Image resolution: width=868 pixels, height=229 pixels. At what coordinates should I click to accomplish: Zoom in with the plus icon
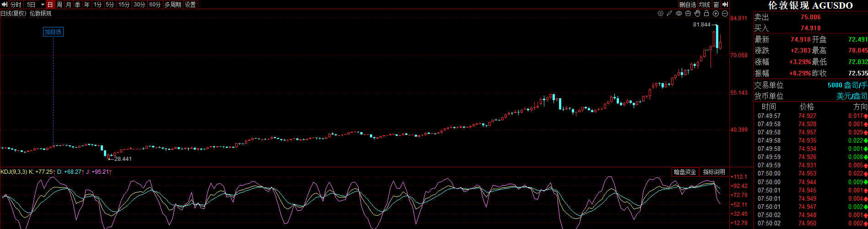[716, 14]
